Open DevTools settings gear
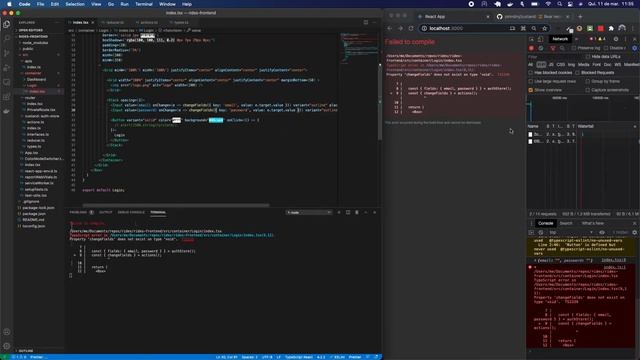This screenshot has width=640, height=360. click(616, 39)
